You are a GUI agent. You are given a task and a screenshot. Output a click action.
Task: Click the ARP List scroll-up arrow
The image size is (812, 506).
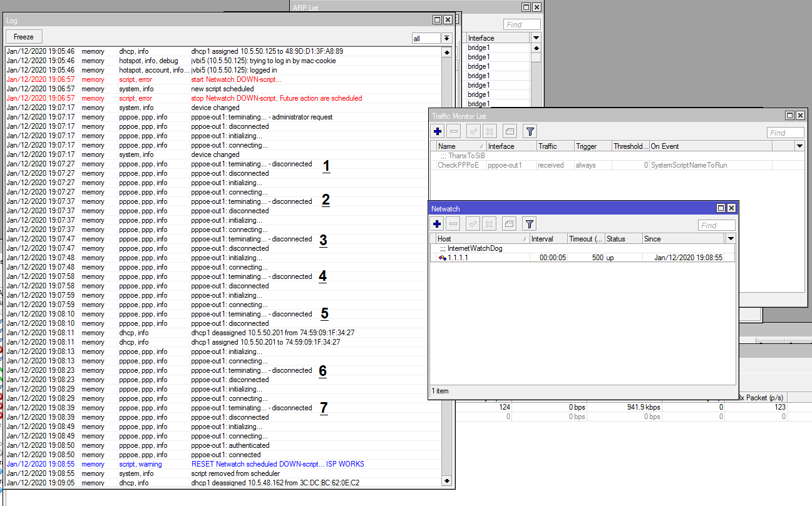tap(536, 48)
